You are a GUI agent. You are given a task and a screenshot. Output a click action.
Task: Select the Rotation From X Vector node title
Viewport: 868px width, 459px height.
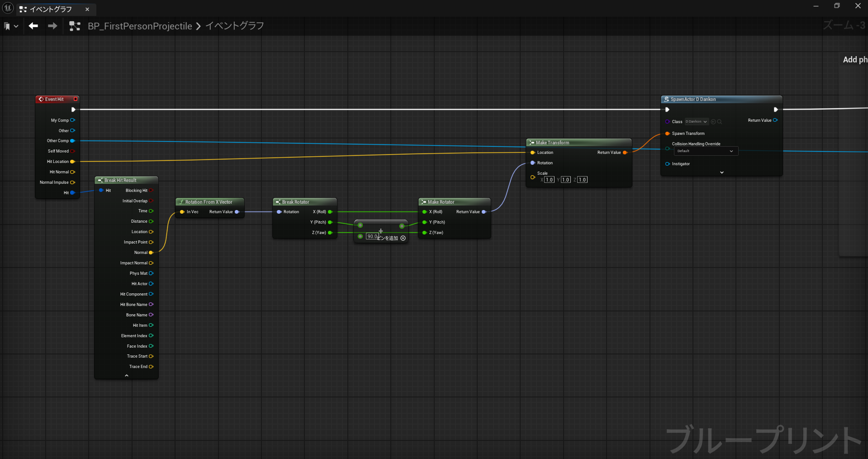pyautogui.click(x=209, y=202)
